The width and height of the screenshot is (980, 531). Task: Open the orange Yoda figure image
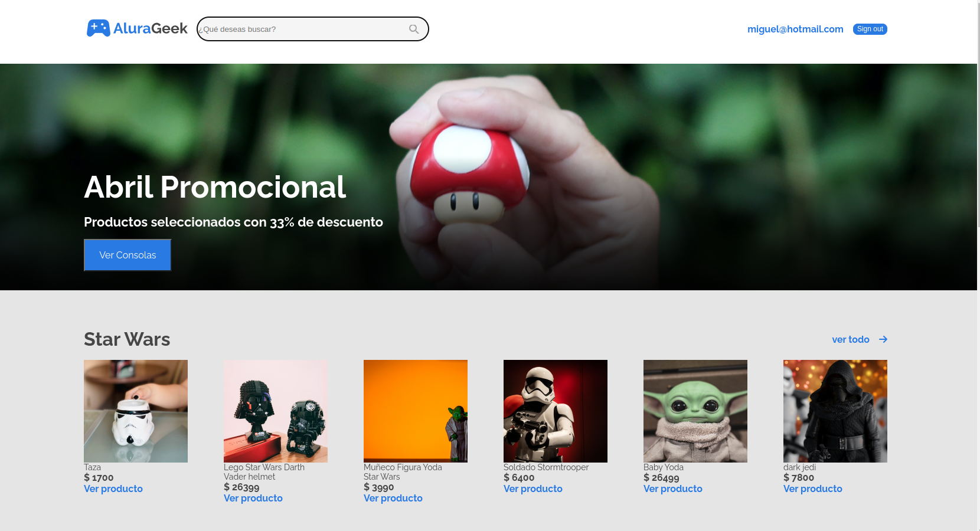[416, 411]
